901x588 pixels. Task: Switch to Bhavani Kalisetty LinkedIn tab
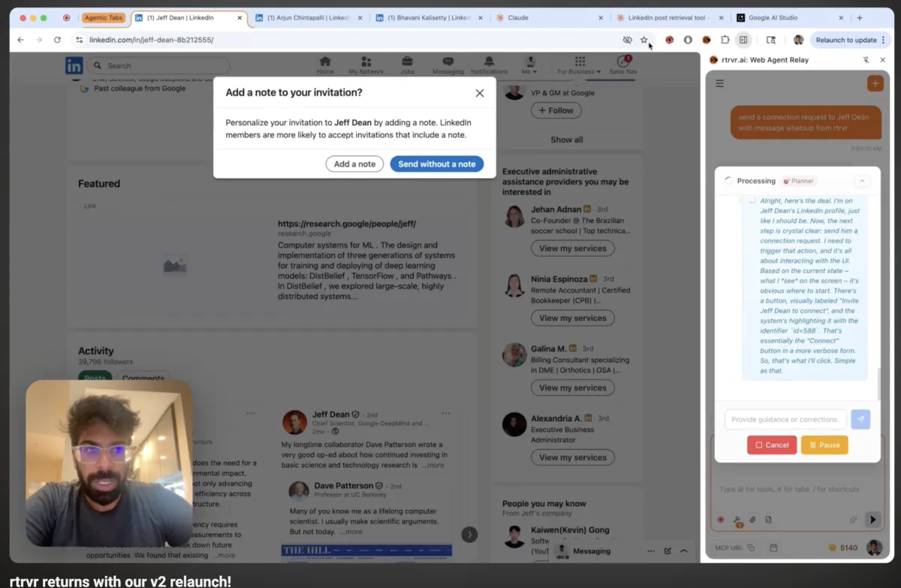(429, 17)
